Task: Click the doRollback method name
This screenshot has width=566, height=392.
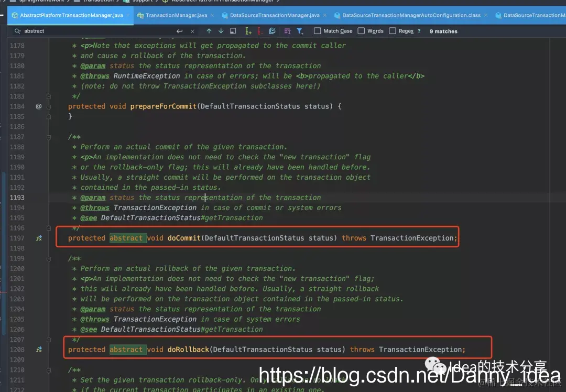Action: (x=189, y=350)
